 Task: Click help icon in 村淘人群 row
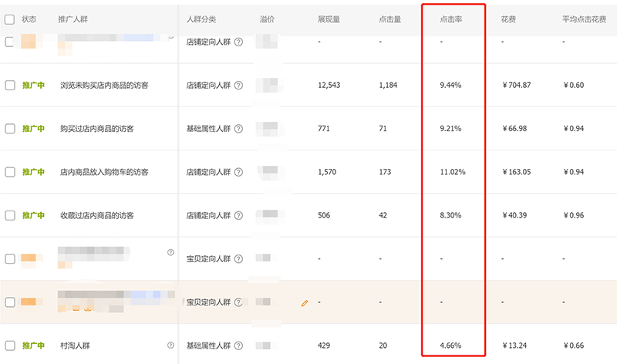tap(238, 345)
